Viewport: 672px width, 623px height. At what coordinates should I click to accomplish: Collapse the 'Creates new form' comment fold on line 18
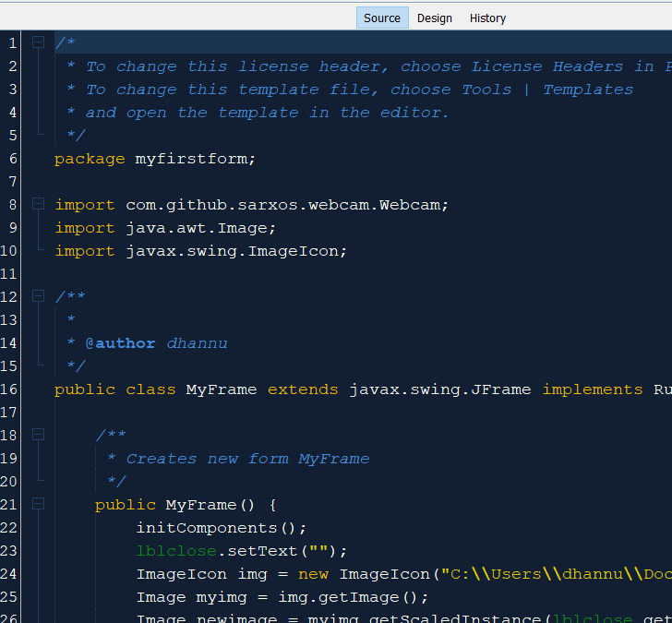pyautogui.click(x=38, y=435)
